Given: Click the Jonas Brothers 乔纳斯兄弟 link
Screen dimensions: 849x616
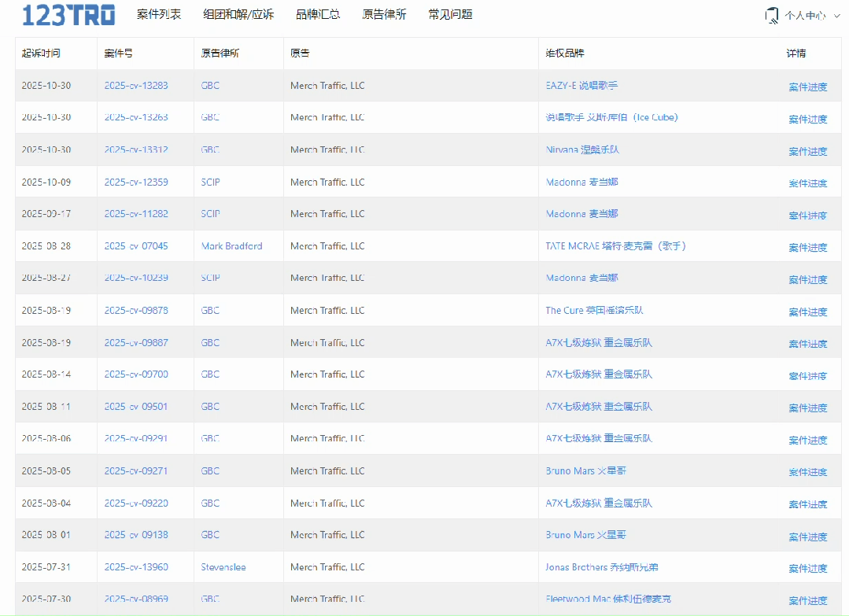Looking at the screenshot, I should [602, 567].
